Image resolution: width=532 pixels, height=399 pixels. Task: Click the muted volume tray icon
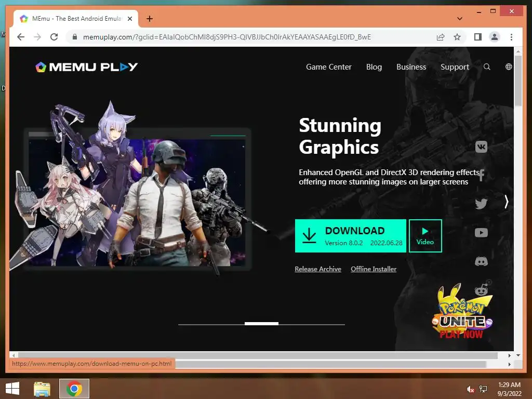(x=470, y=389)
